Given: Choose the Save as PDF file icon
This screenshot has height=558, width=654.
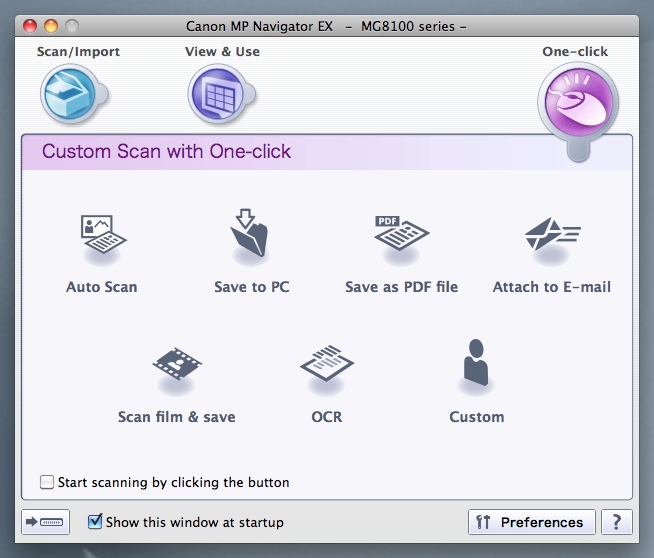Looking at the screenshot, I should (x=401, y=238).
